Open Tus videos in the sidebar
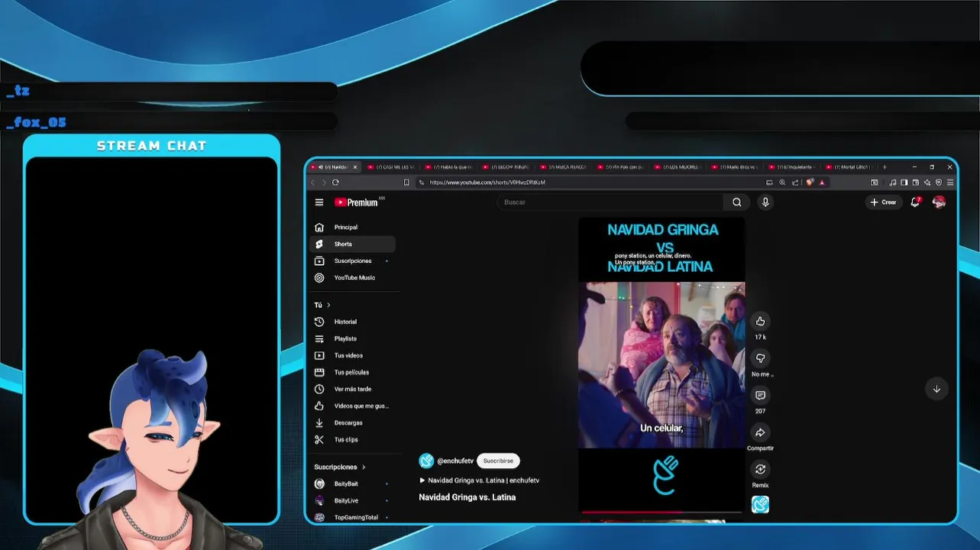Screen dimensions: 980x550 tap(352, 355)
